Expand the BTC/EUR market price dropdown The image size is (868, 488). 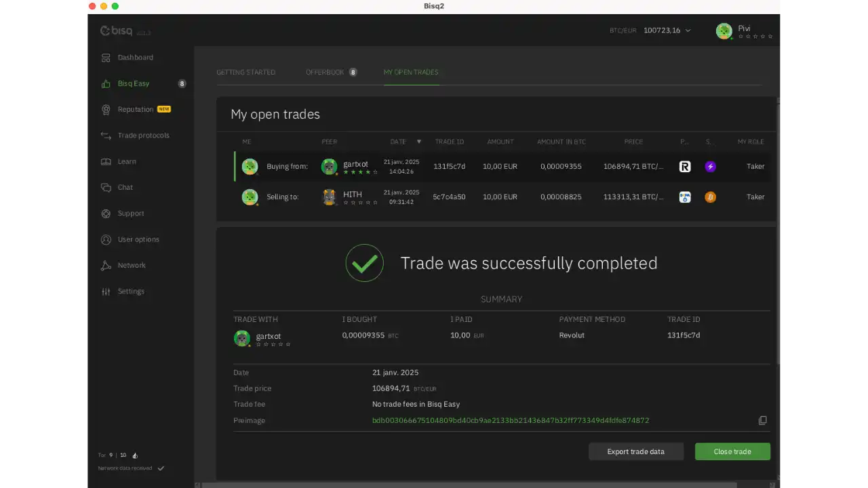click(688, 30)
